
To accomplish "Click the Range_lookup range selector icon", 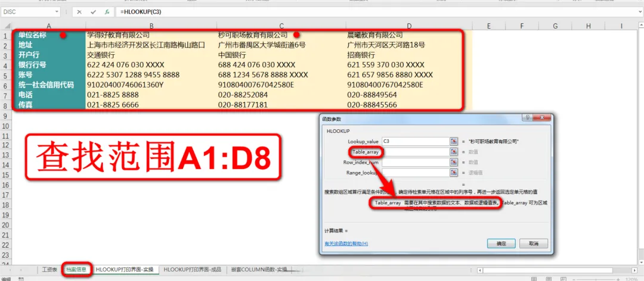I will [454, 173].
